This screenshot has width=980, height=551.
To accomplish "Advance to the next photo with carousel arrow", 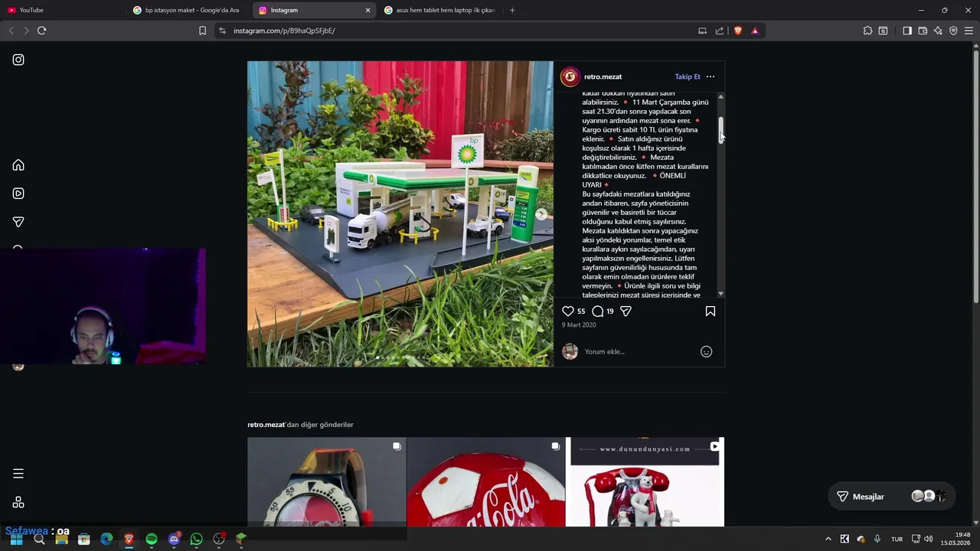I will click(541, 214).
